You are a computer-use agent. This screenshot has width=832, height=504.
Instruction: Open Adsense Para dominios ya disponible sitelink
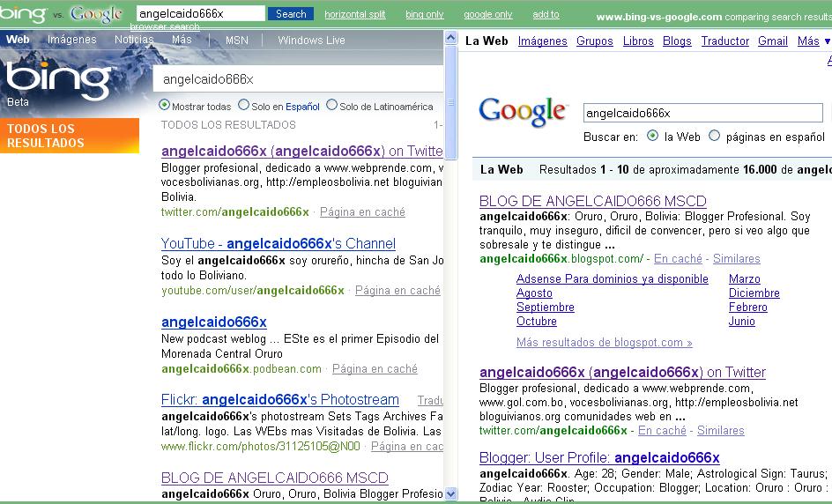(x=613, y=278)
